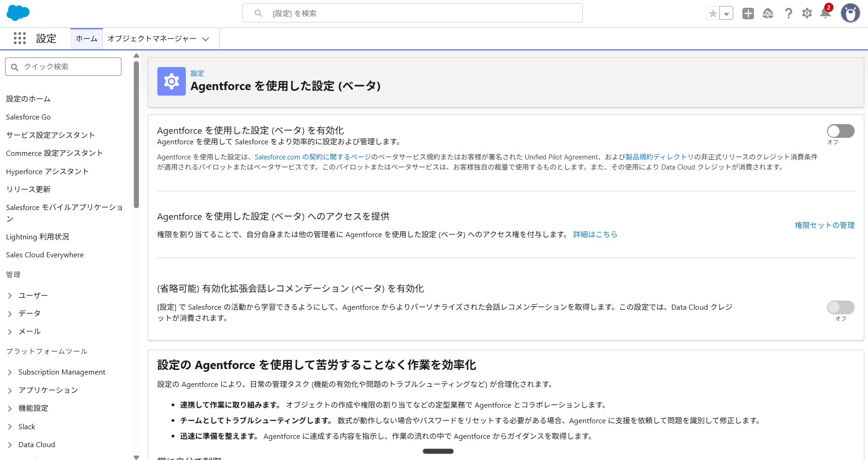Mark this page as favorite star
868x460 pixels.
tap(713, 13)
